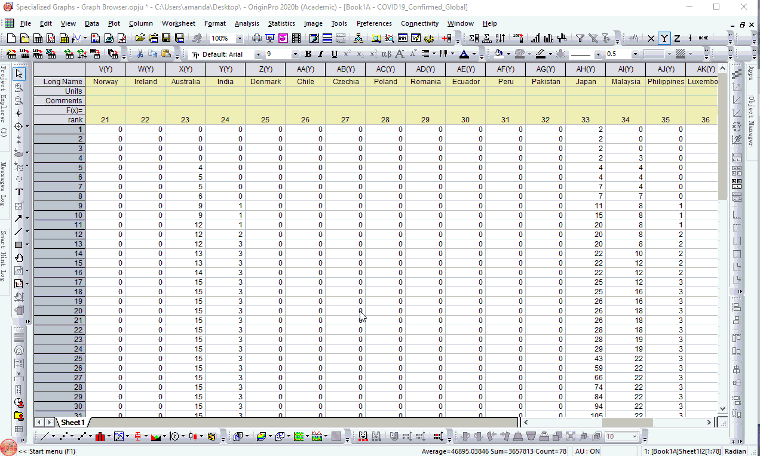The height and width of the screenshot is (456, 760).
Task: Open the Worksheet menu
Action: (178, 23)
